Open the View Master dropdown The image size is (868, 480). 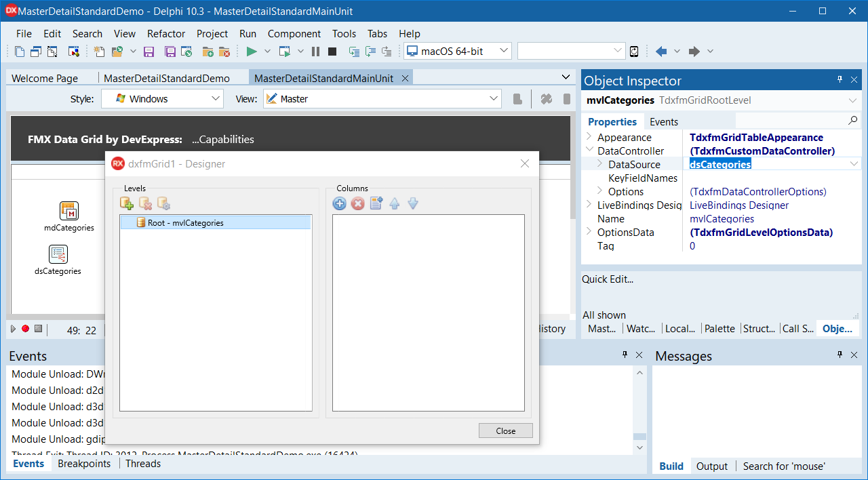pyautogui.click(x=494, y=99)
